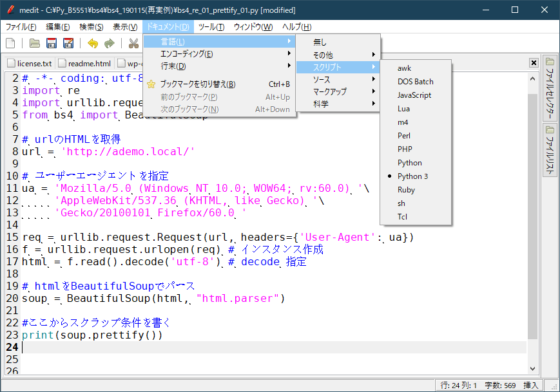The height and width of the screenshot is (392, 560).
Task: Close the ドキュメント(D) menu
Action: [x=168, y=27]
